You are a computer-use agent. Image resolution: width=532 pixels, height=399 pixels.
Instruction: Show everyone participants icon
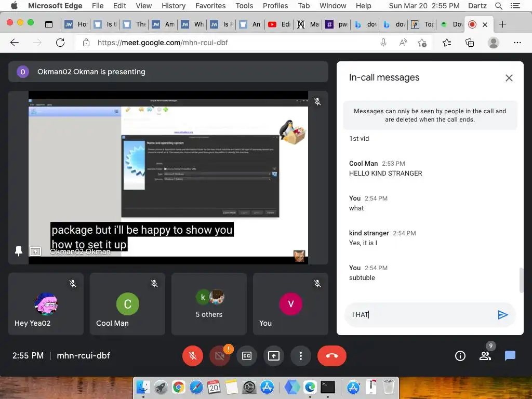click(485, 355)
